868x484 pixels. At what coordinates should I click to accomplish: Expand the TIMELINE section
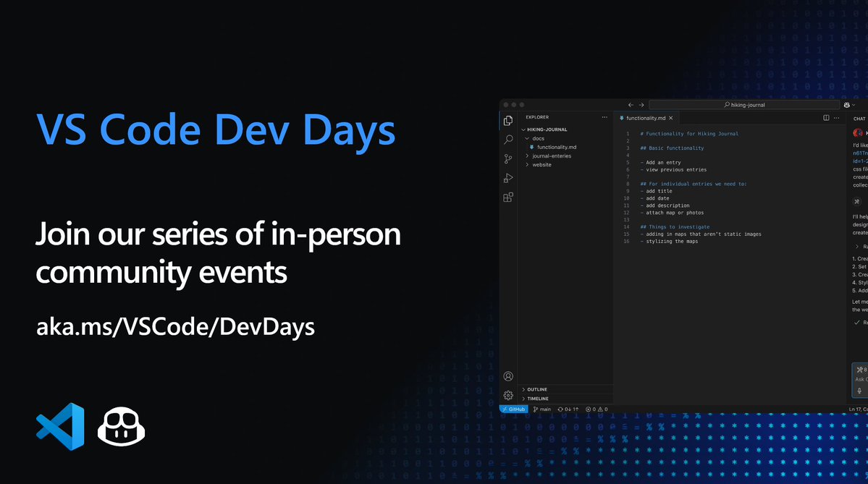(537, 399)
